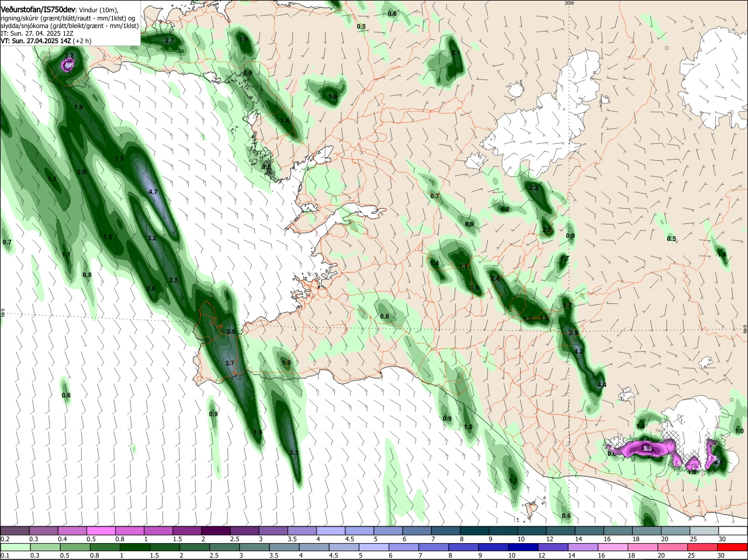Pick the dusky mauve swatch labelled 0.2 in upper legend
The width and height of the screenshot is (748, 560).
(x=15, y=530)
